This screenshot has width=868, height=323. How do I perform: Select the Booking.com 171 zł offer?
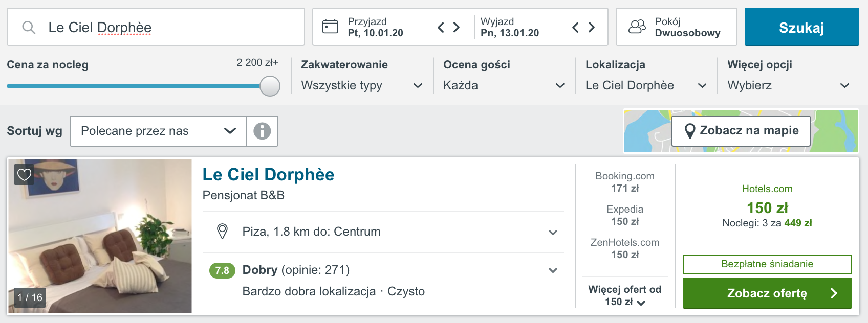click(x=625, y=182)
